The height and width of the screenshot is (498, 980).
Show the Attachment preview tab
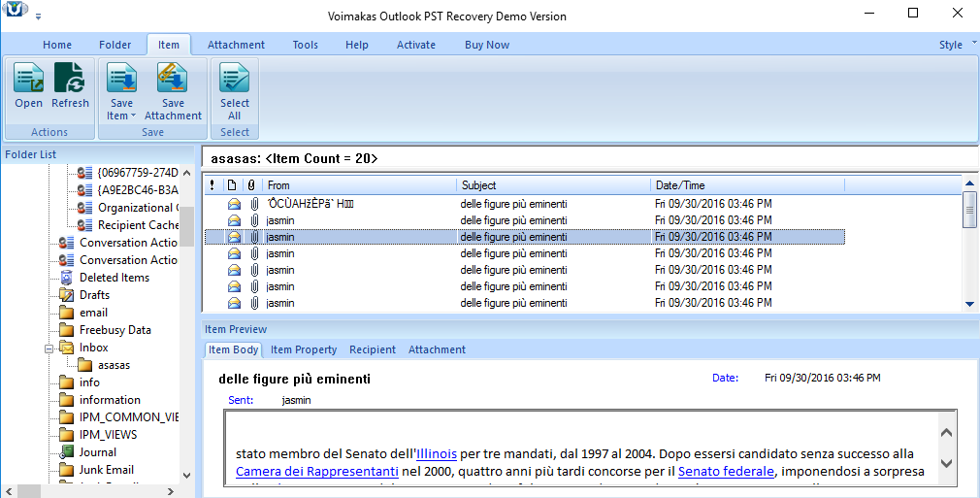click(437, 349)
